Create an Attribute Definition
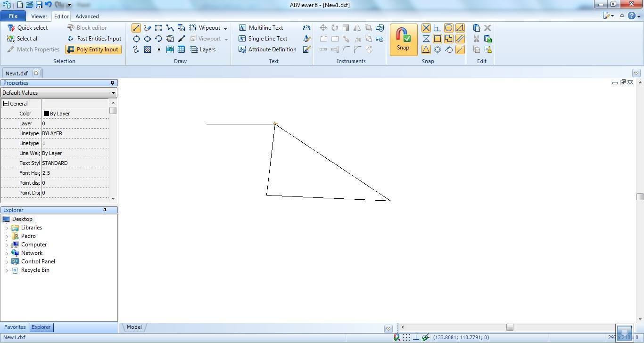The width and height of the screenshot is (644, 343). tap(272, 49)
